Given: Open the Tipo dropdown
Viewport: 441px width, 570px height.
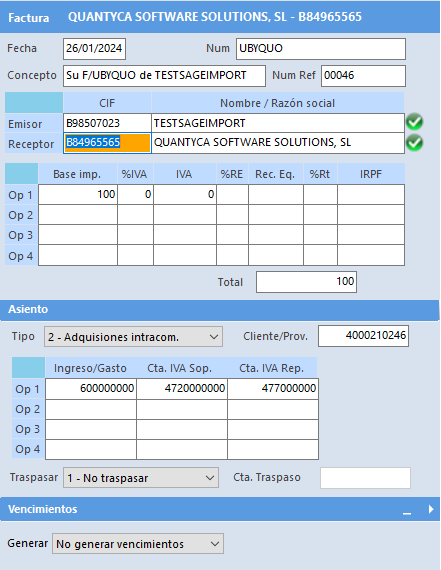Looking at the screenshot, I should 133,337.
